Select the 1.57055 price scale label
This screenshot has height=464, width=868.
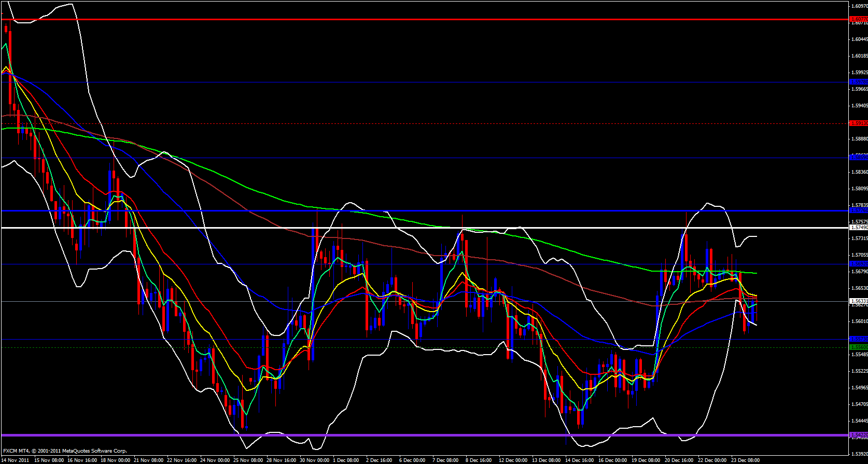(x=859, y=255)
